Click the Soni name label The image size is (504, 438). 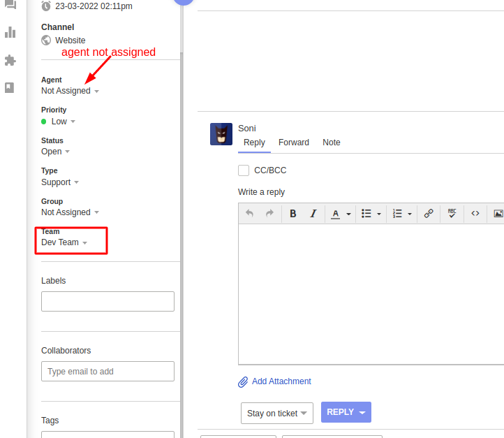247,129
